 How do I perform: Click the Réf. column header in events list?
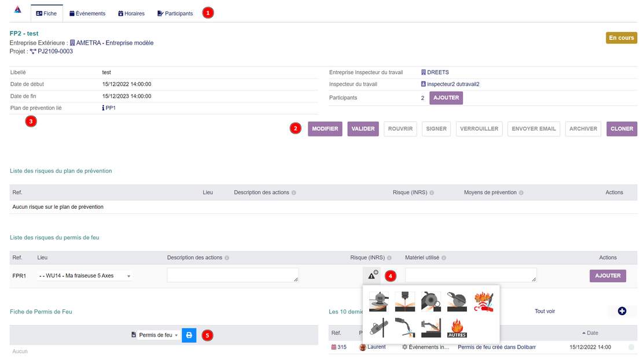pyautogui.click(x=336, y=333)
